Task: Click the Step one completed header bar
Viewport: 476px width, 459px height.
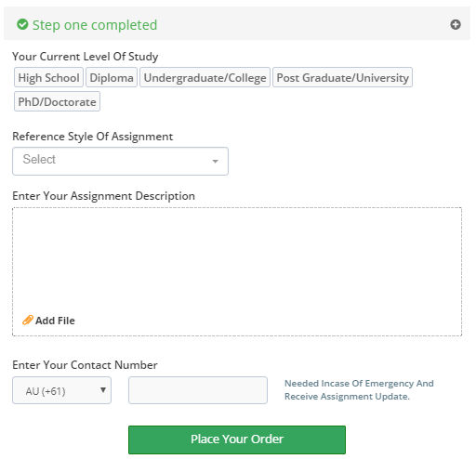Action: [237, 23]
